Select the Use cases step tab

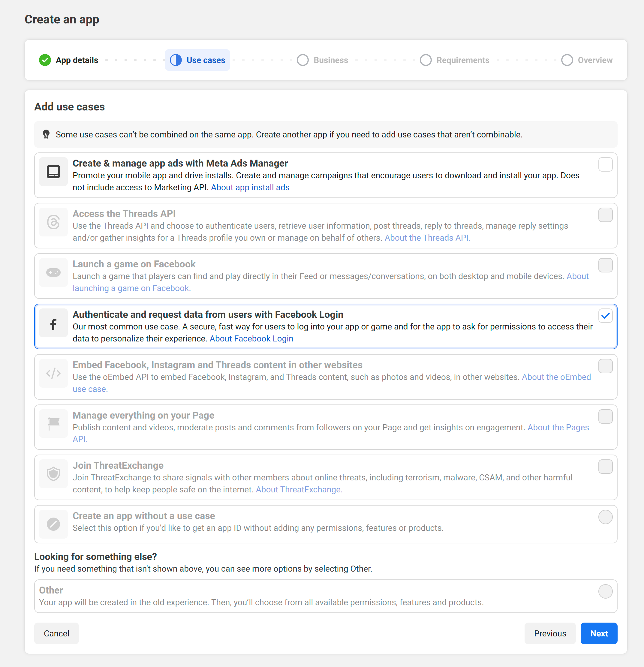pyautogui.click(x=197, y=60)
